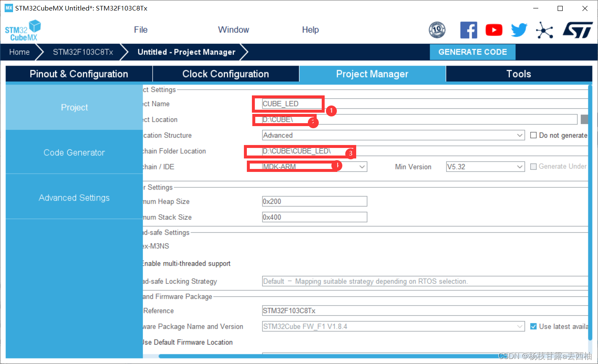The width and height of the screenshot is (598, 364).
Task: Toggle Do not generate checkbox
Action: (x=533, y=135)
